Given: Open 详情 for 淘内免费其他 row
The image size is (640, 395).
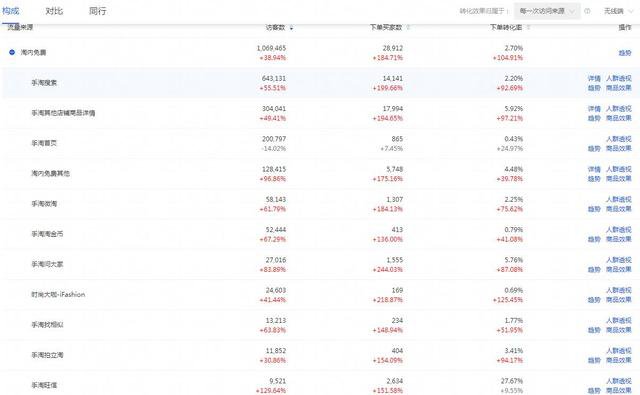Looking at the screenshot, I should click(x=594, y=169).
